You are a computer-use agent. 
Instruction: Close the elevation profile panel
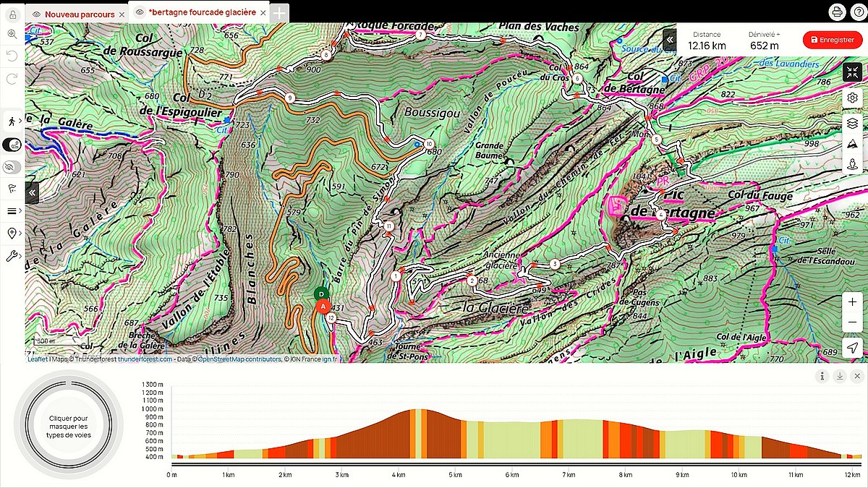pos(857,376)
